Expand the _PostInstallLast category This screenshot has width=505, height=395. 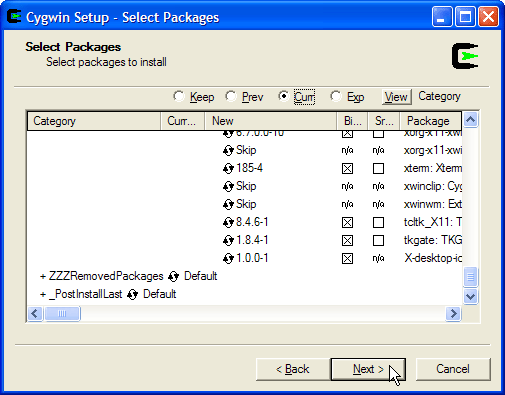(43, 295)
